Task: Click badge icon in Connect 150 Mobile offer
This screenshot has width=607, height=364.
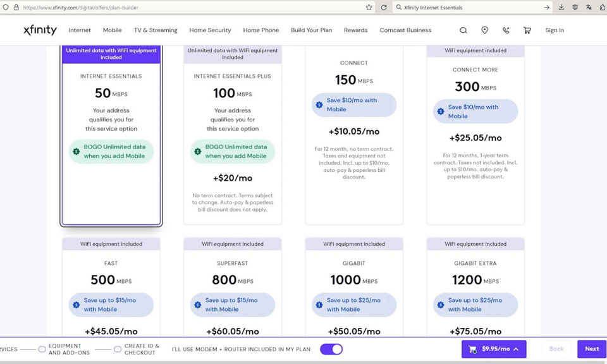Action: point(319,105)
